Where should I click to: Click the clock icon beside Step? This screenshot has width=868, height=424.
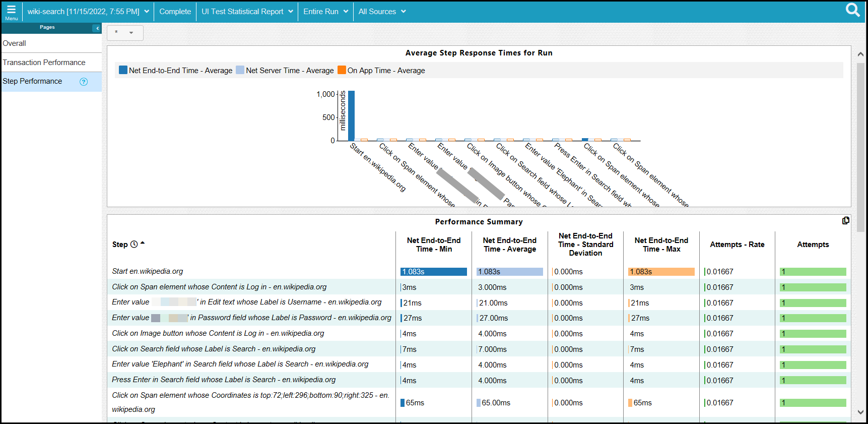point(134,245)
